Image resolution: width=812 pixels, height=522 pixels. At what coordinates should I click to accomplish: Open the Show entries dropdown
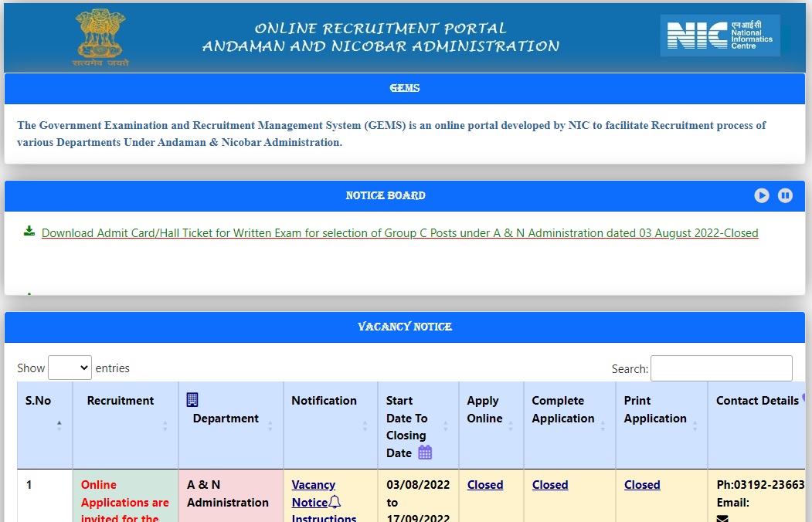70,368
